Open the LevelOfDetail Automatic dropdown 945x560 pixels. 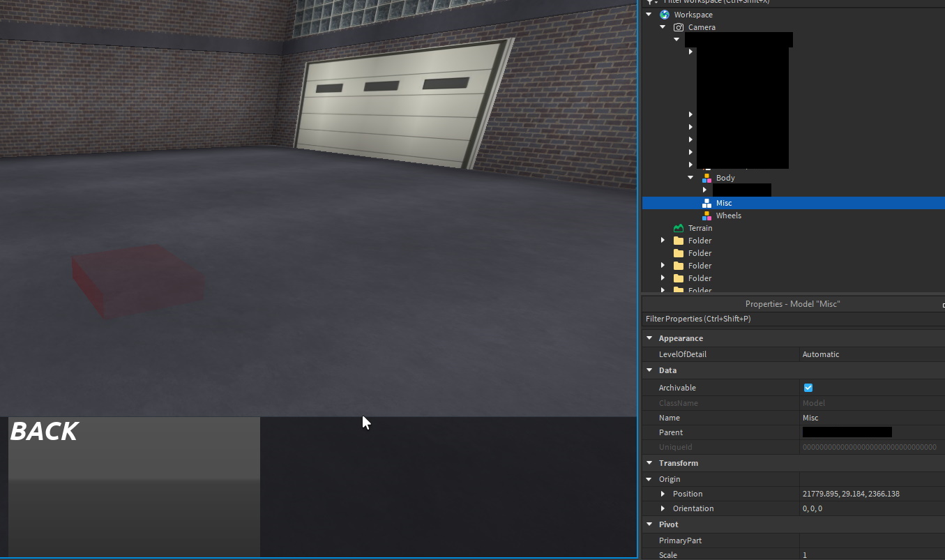pyautogui.click(x=872, y=354)
